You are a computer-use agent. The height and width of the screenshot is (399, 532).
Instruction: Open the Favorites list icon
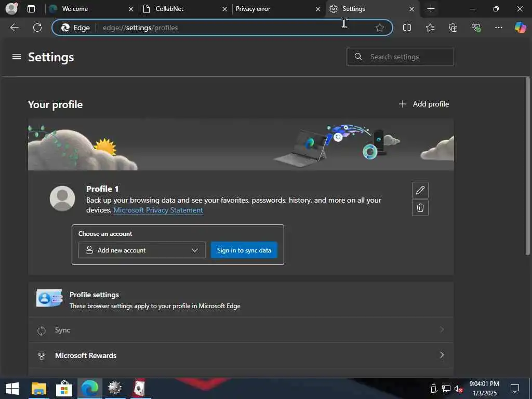click(x=430, y=28)
